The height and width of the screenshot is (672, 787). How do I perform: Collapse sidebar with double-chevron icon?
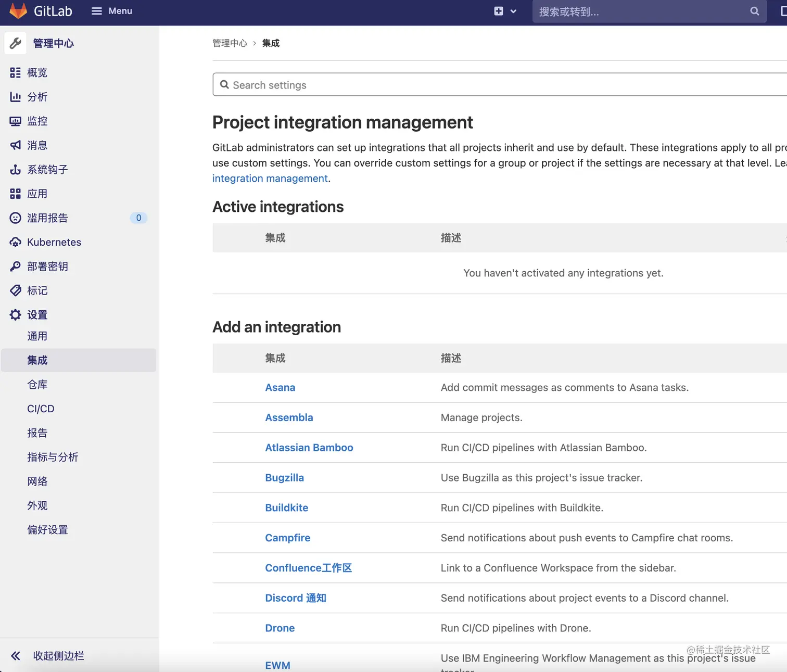[x=16, y=656]
